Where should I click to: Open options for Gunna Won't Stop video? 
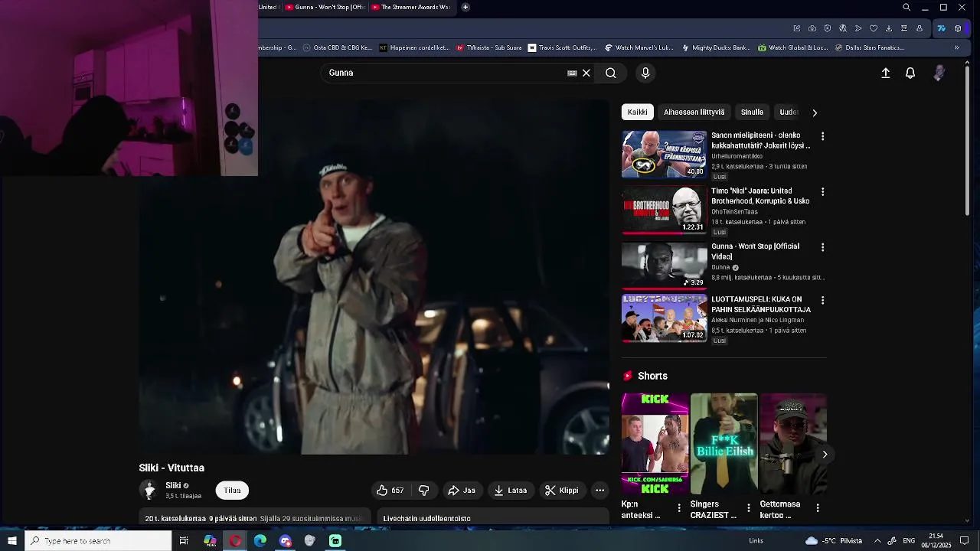coord(823,247)
